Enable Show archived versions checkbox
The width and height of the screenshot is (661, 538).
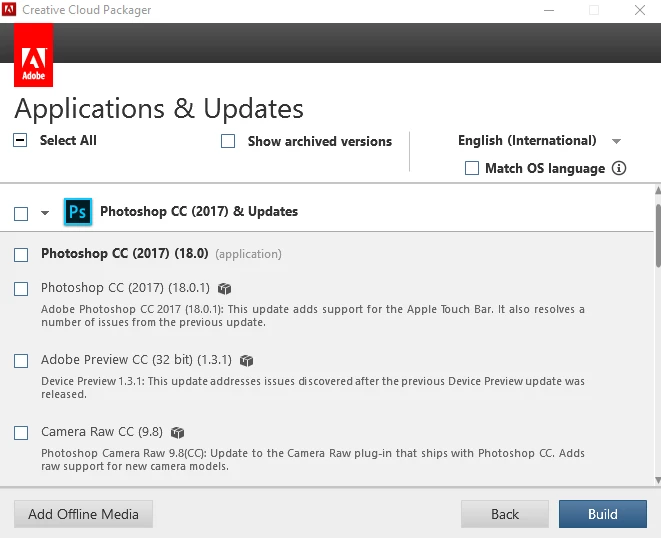click(x=228, y=141)
